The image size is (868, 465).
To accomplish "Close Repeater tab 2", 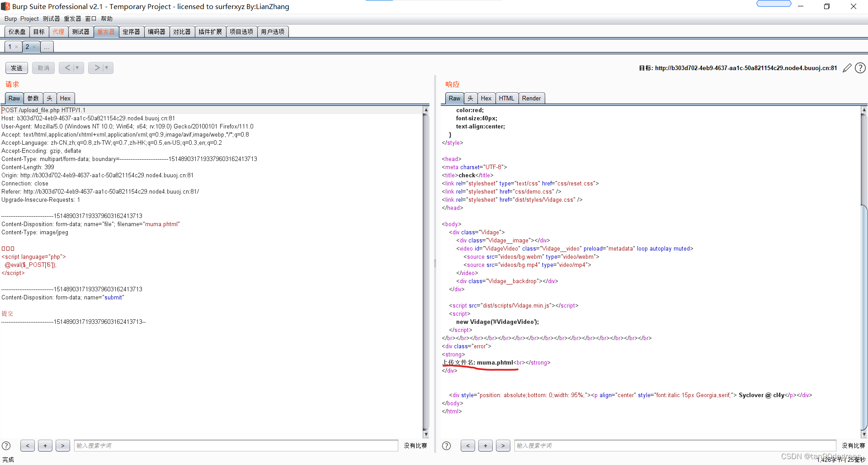I will tap(34, 47).
